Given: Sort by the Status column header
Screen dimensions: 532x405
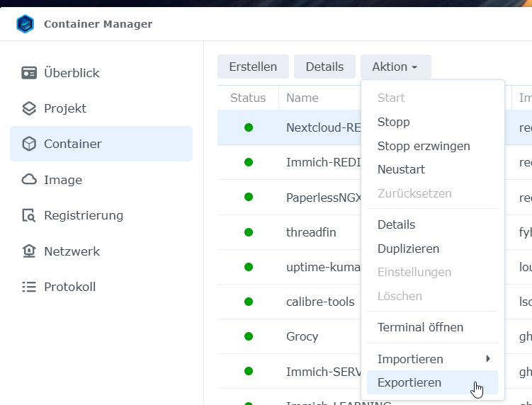Looking at the screenshot, I should coord(248,98).
